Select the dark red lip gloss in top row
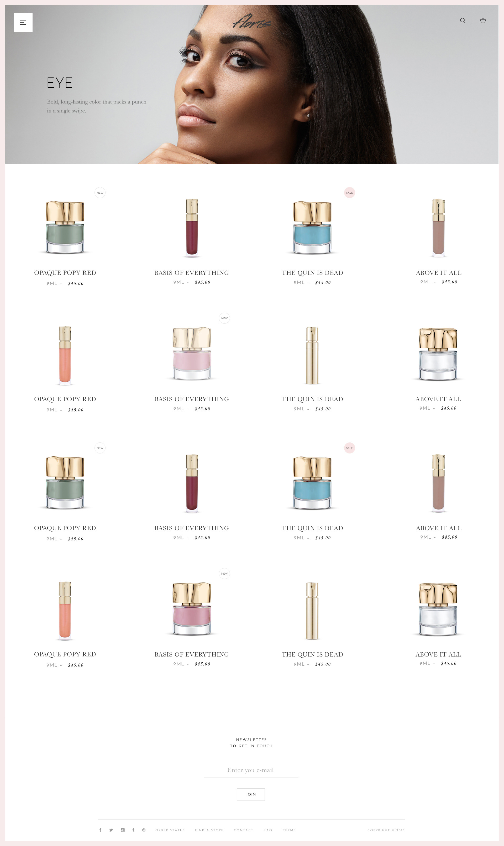 [x=192, y=228]
